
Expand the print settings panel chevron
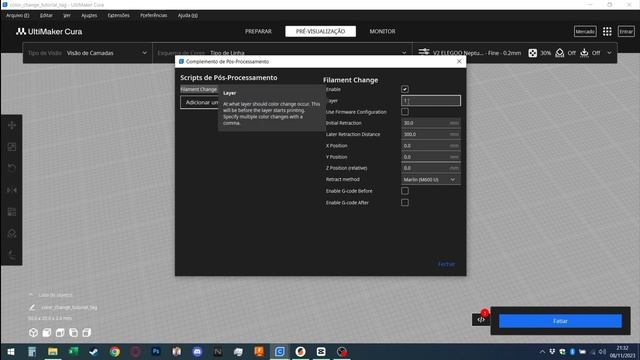click(609, 53)
